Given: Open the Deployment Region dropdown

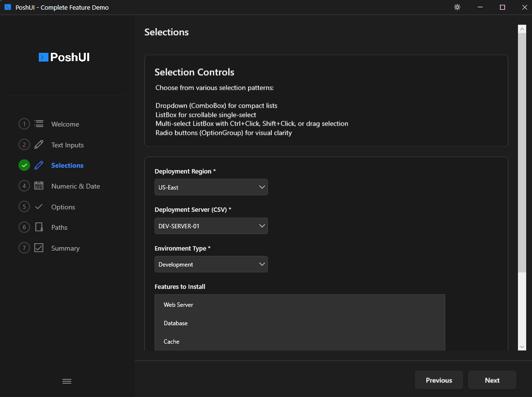Looking at the screenshot, I should [x=211, y=187].
